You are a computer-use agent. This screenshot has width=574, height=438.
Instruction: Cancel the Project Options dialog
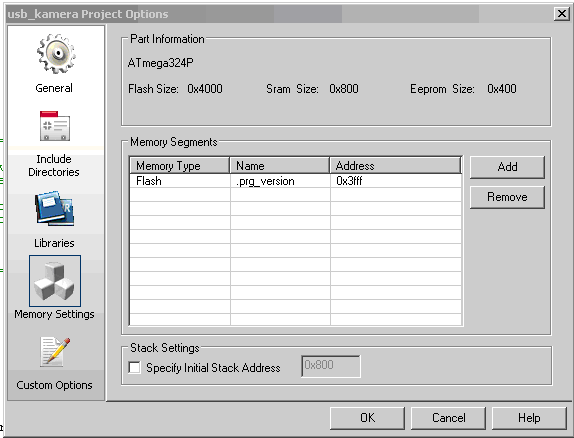click(448, 418)
